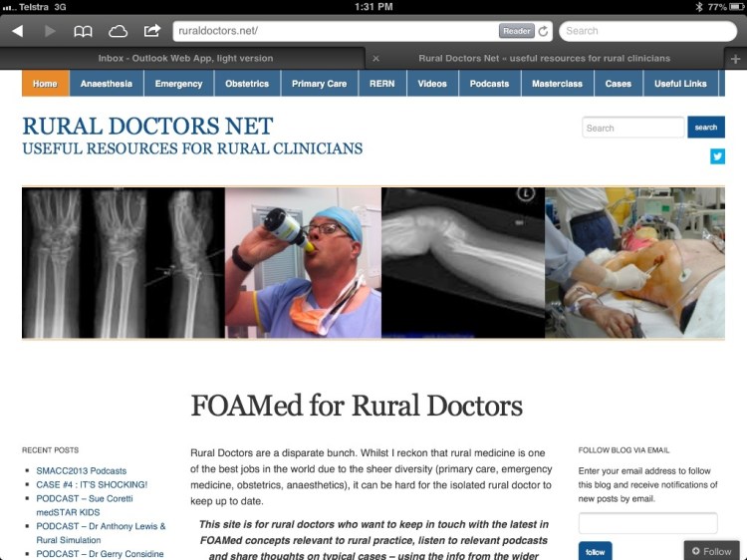The image size is (747, 560).
Task: Switch to the Outlook Web App tab
Action: pos(185,58)
